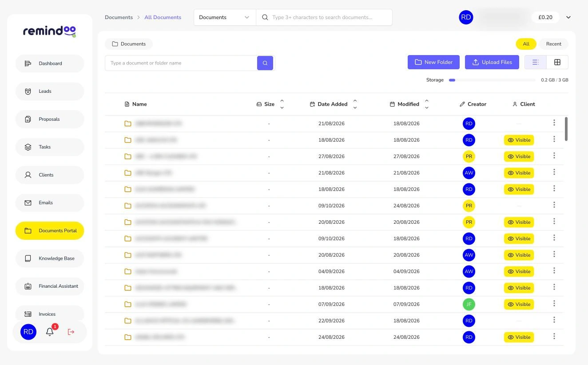The height and width of the screenshot is (365, 588).
Task: Click the Upload Files button
Action: [492, 62]
